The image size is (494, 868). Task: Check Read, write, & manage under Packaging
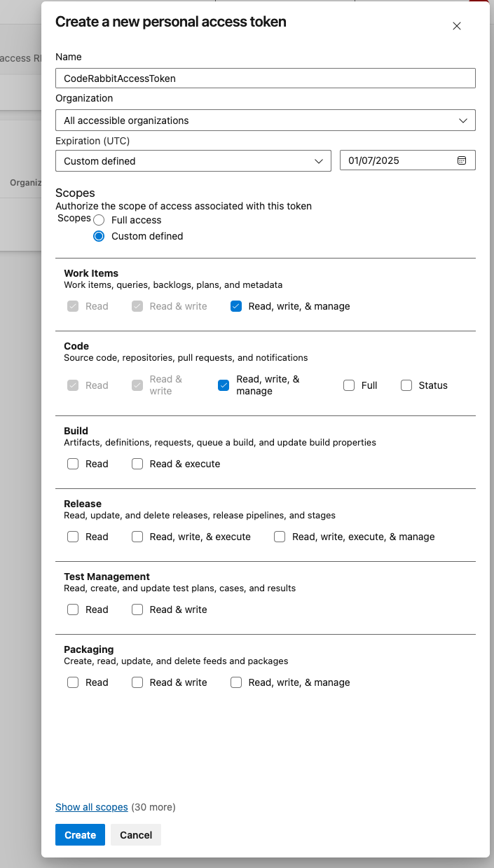point(235,682)
